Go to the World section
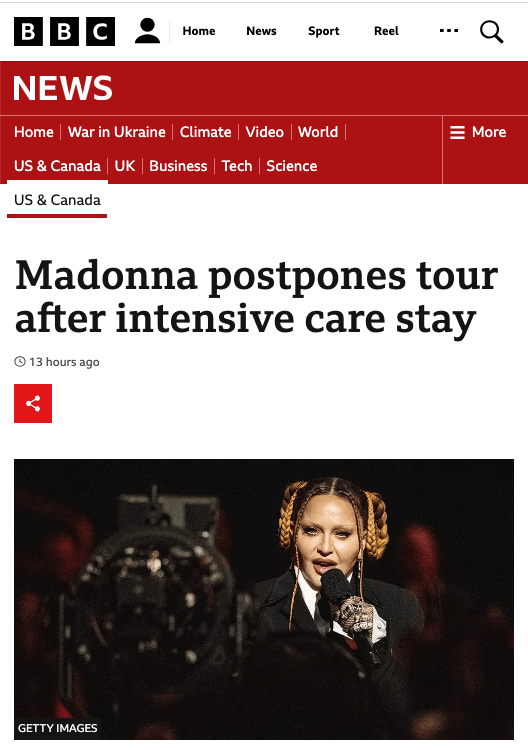 coord(318,132)
